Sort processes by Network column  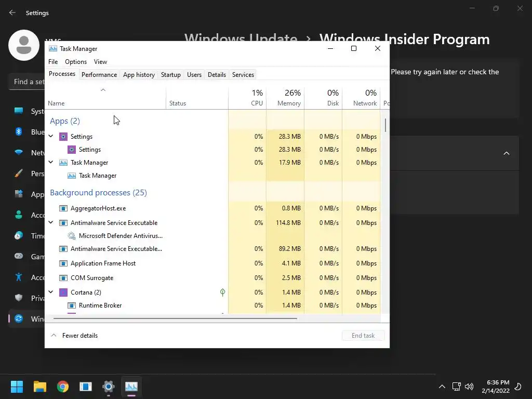362,98
